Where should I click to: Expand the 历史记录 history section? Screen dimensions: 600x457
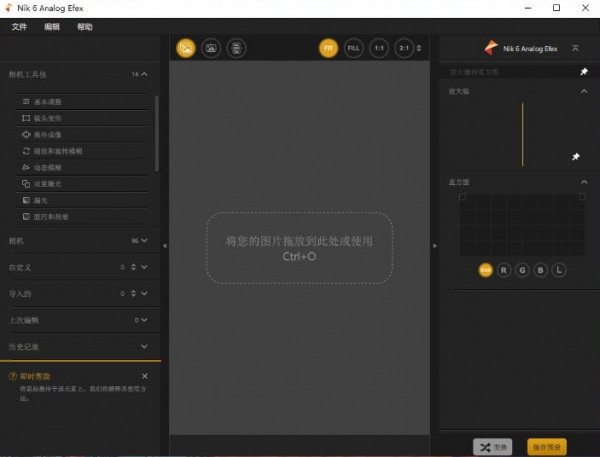click(144, 347)
